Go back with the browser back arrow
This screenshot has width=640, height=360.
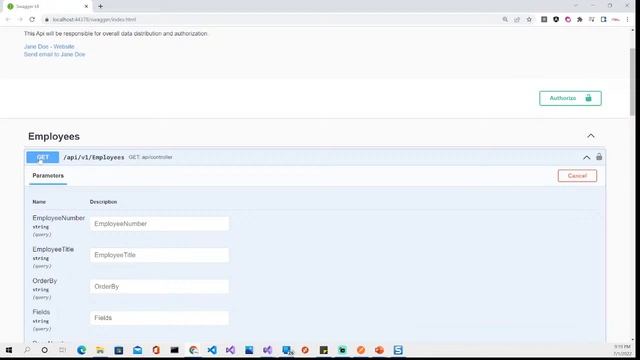pos(8,19)
